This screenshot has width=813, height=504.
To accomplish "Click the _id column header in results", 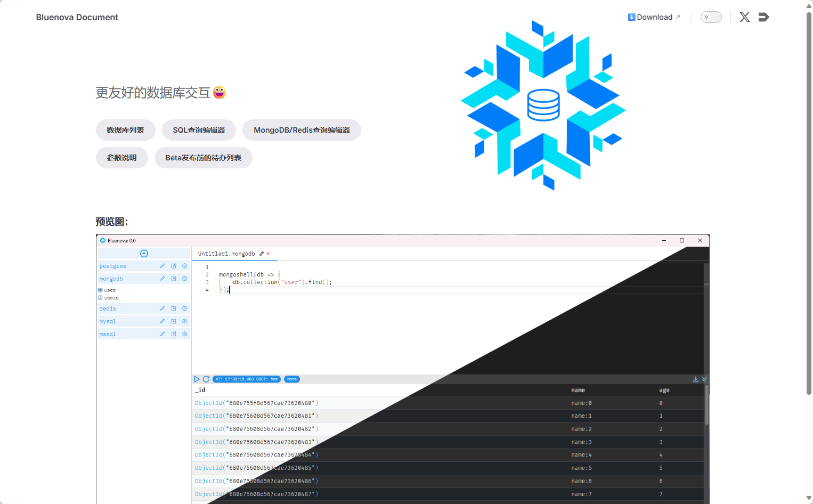I will pyautogui.click(x=200, y=390).
